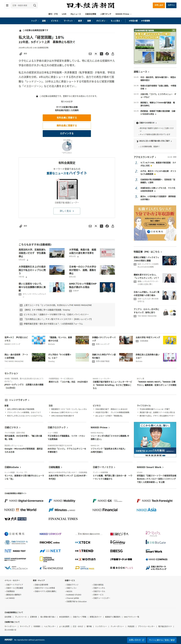Expand the マーケット navigation menu
The height and width of the screenshot is (644, 181).
coord(69,21)
